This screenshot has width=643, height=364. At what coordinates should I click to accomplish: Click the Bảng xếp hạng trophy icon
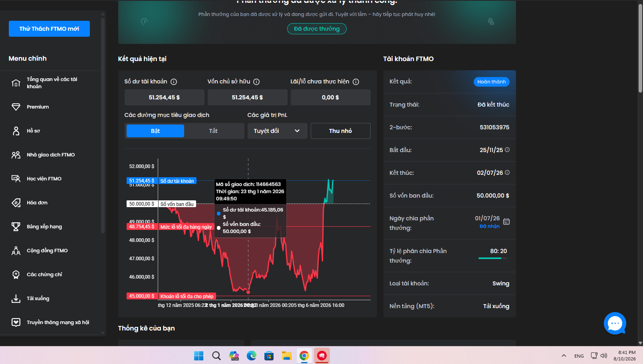click(16, 227)
